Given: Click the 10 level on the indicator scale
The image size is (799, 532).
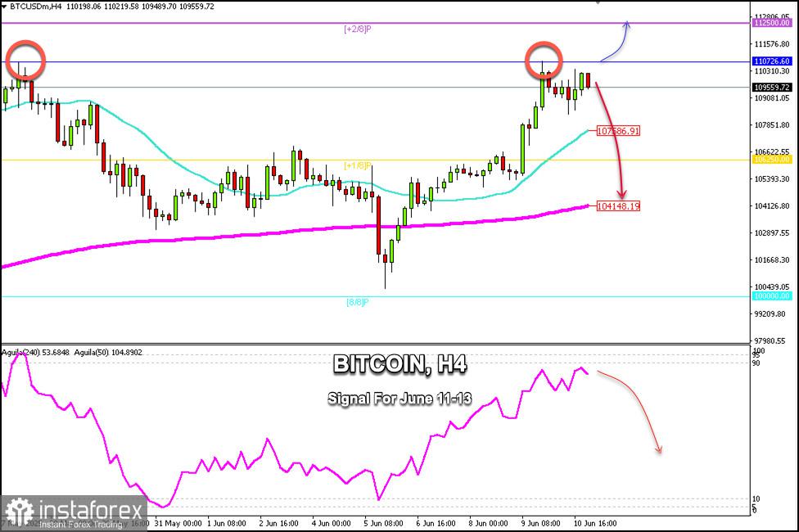Looking at the screenshot, I should [x=756, y=499].
